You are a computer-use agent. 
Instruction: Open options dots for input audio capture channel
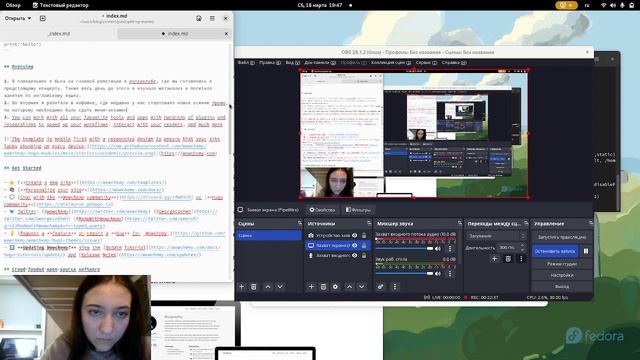pyautogui.click(x=450, y=249)
